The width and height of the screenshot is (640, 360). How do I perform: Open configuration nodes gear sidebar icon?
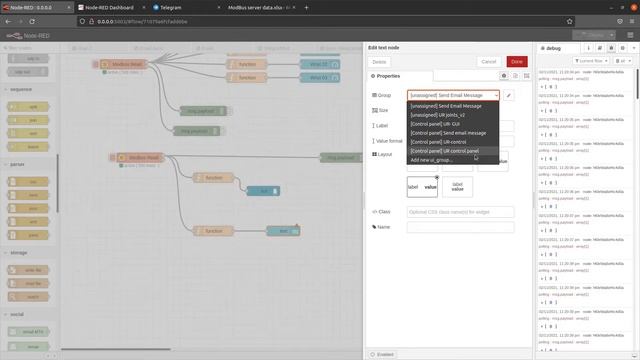pos(622,48)
